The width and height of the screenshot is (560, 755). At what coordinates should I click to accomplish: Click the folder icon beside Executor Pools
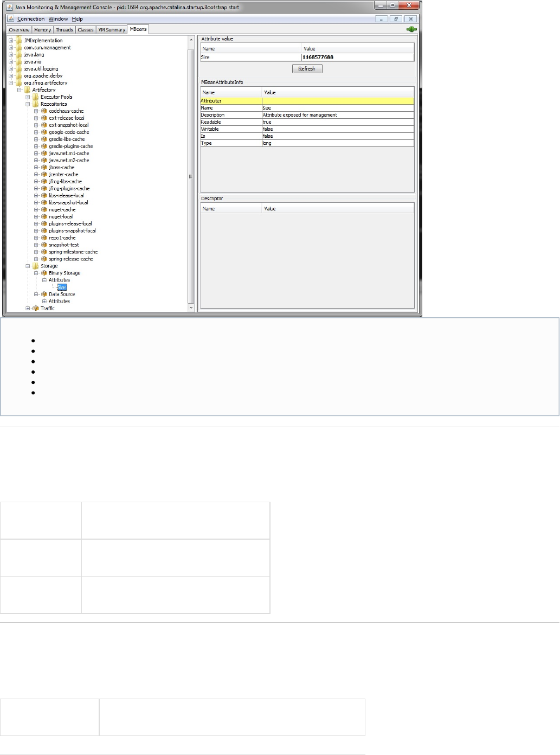pos(36,97)
